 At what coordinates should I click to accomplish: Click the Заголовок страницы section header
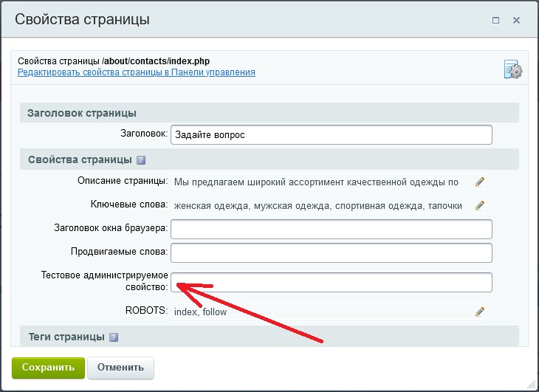(269, 113)
